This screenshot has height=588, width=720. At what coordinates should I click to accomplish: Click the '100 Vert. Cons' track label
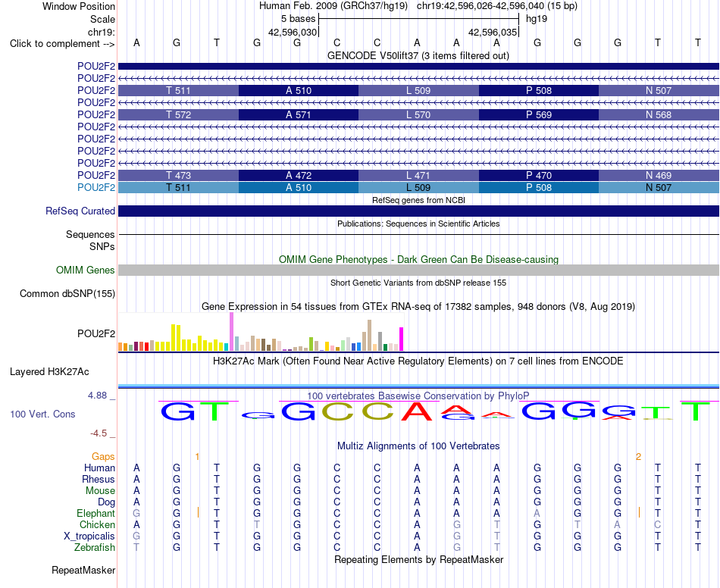(42, 414)
